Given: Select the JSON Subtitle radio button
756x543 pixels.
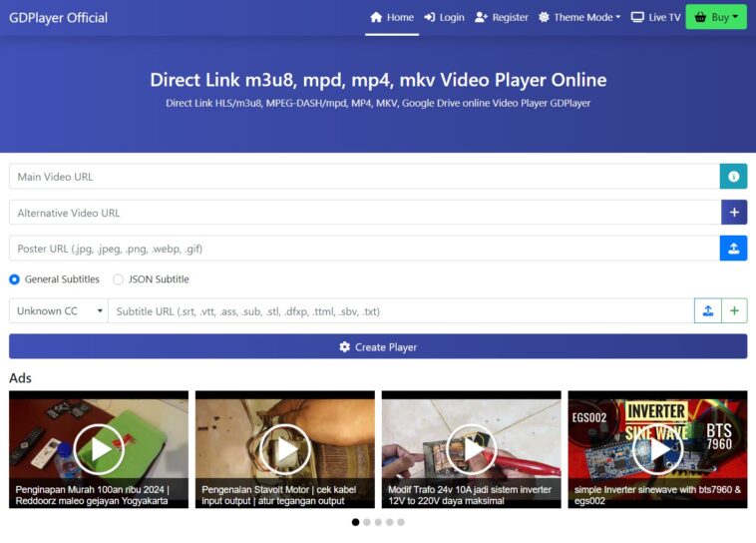Looking at the screenshot, I should (119, 279).
